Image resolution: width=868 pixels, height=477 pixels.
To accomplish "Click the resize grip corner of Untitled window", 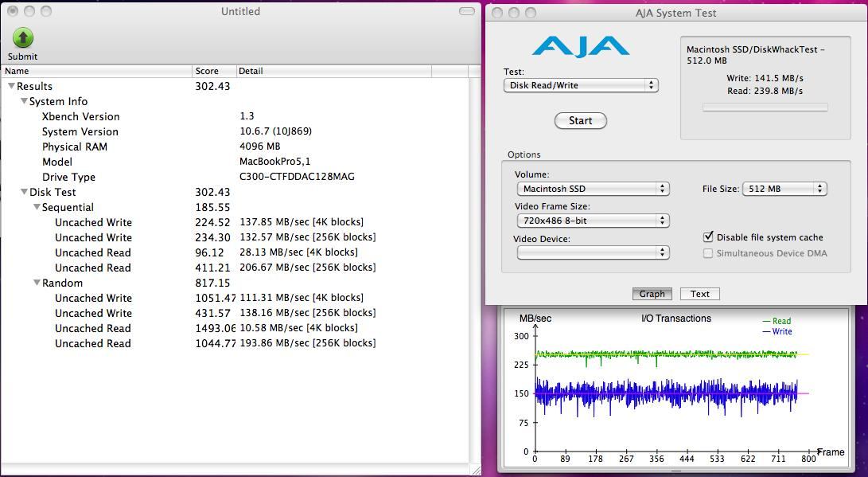I will tap(475, 471).
